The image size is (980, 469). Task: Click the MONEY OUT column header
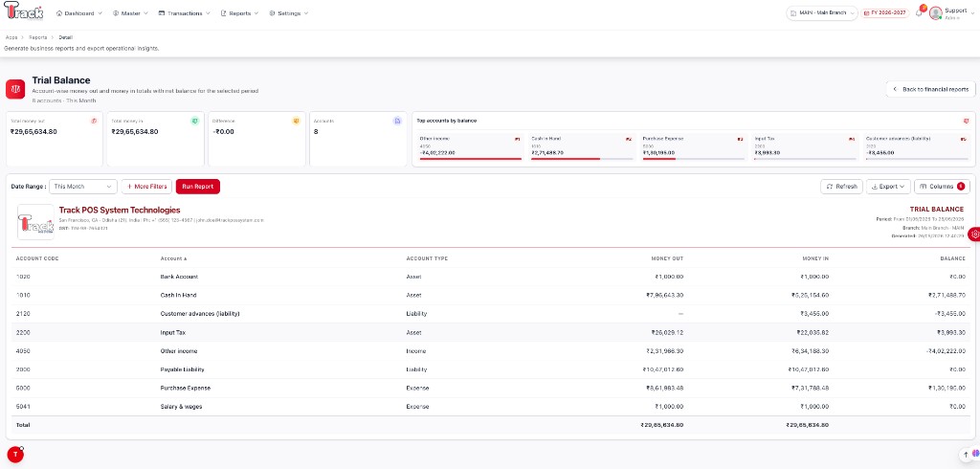click(x=667, y=258)
